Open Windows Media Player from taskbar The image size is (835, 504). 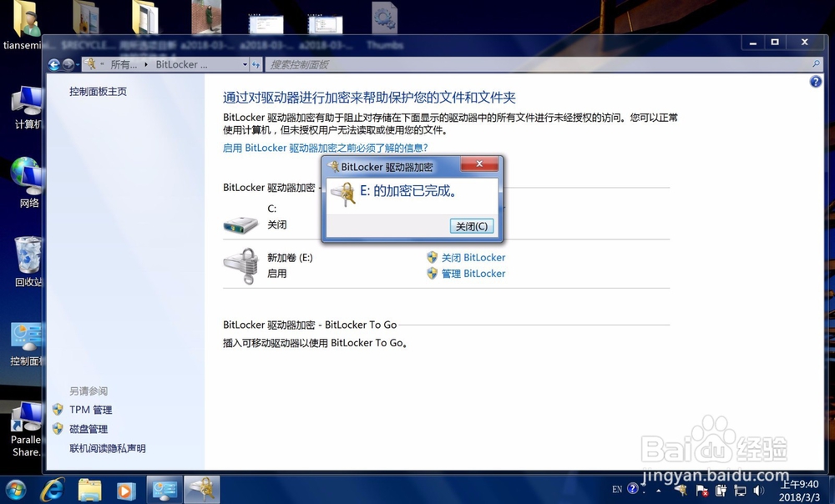coord(126,490)
